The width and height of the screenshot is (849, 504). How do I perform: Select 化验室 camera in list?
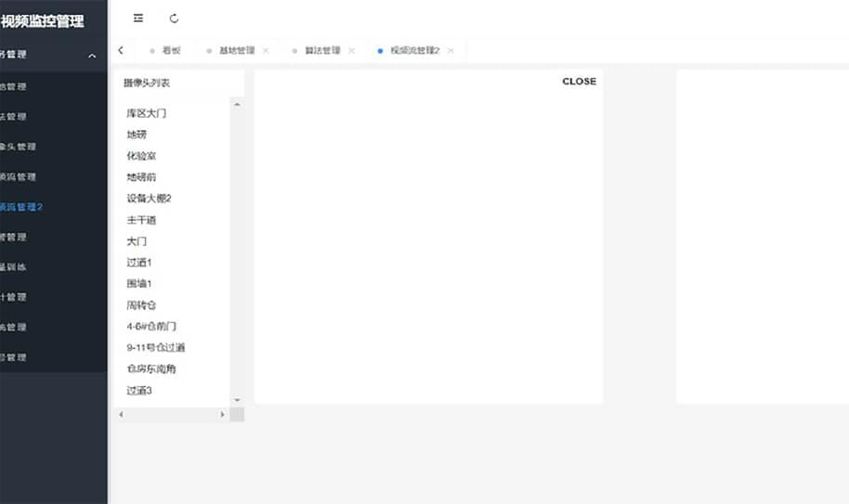point(141,156)
